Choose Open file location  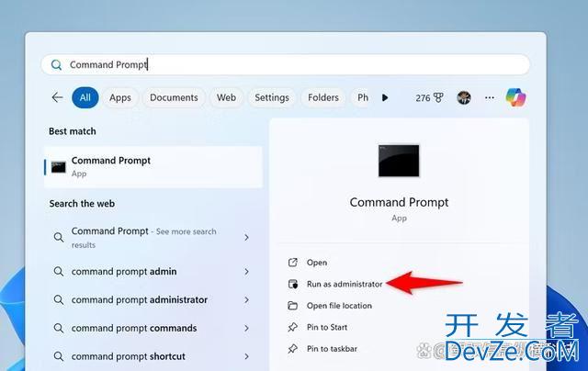(339, 306)
